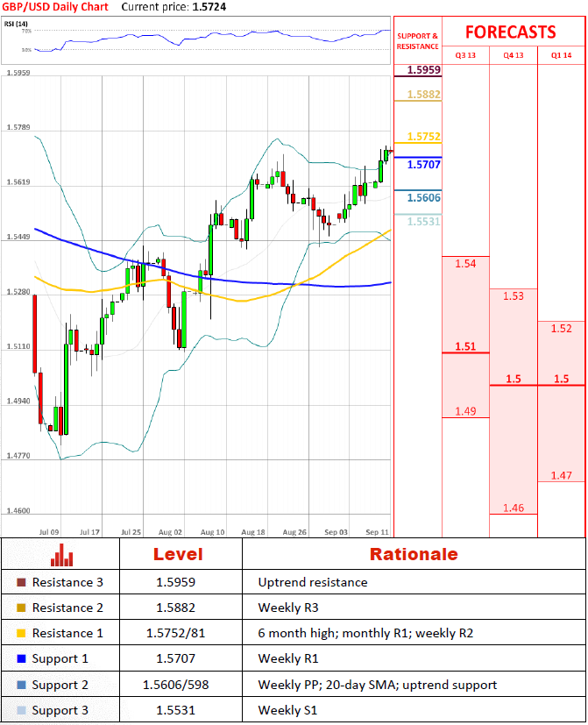Viewport: 588px width, 725px height.
Task: Click the Support 1 blue color swatch
Action: pyautogui.click(x=21, y=658)
